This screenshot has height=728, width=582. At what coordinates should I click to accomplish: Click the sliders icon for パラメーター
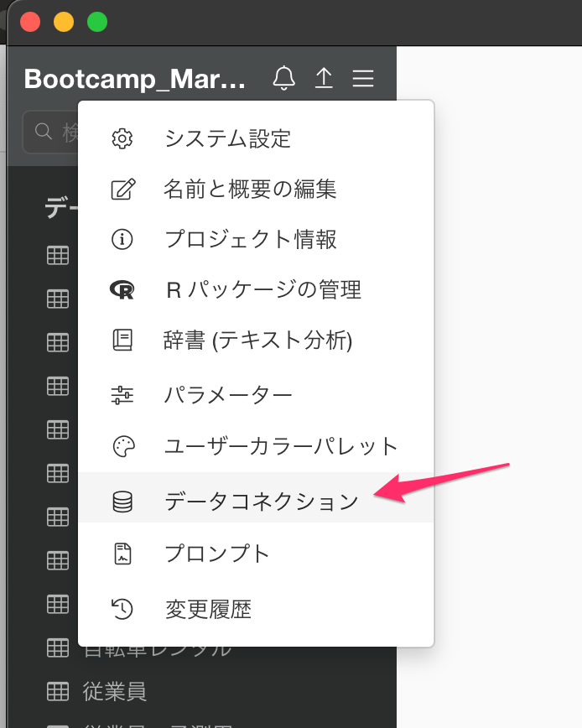click(122, 395)
